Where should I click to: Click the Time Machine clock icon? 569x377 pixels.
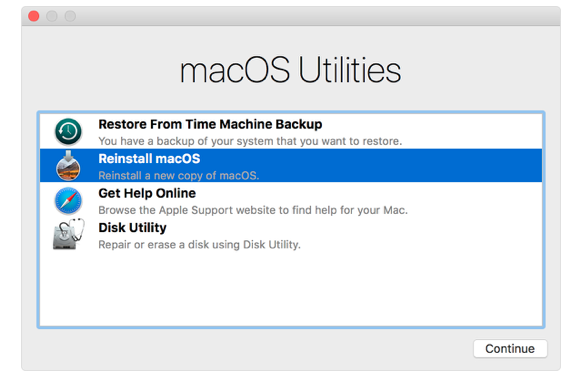pos(68,131)
